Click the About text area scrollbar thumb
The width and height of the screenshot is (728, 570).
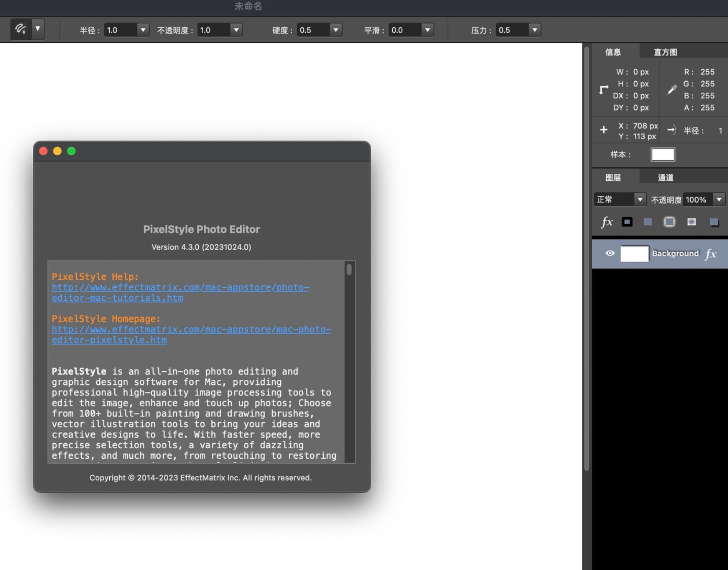click(x=349, y=269)
